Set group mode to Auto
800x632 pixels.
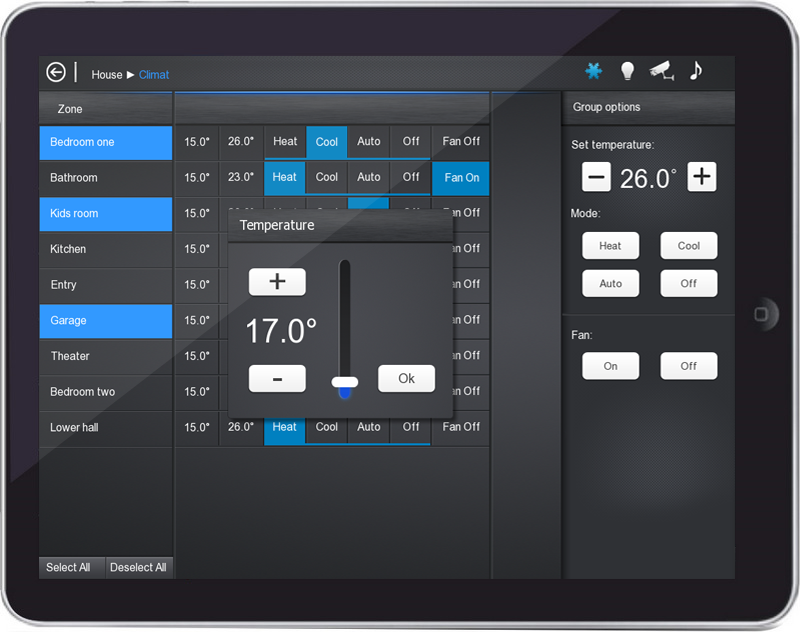(x=610, y=283)
